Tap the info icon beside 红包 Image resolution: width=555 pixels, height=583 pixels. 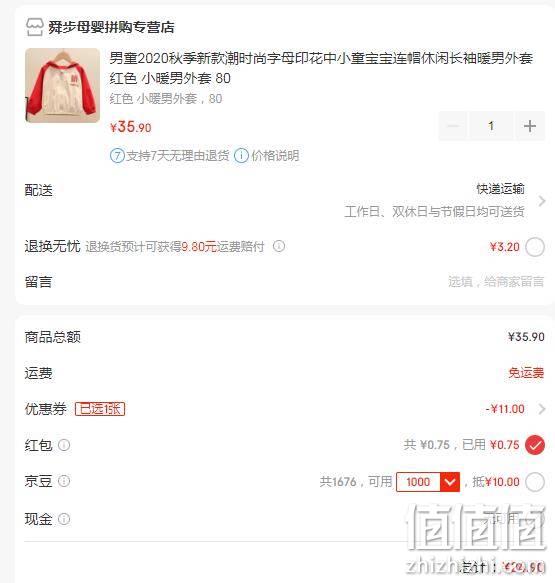64,445
